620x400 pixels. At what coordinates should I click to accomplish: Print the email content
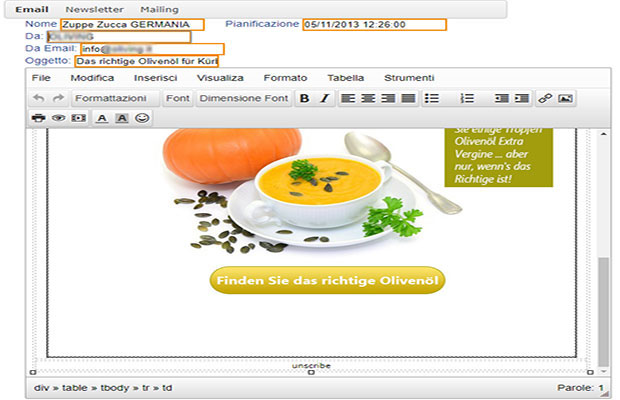coord(39,118)
